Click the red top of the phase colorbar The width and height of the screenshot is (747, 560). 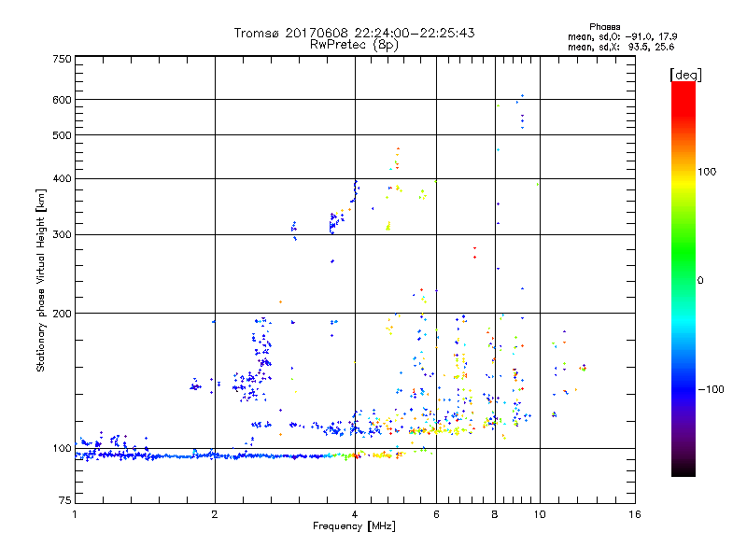tap(683, 87)
